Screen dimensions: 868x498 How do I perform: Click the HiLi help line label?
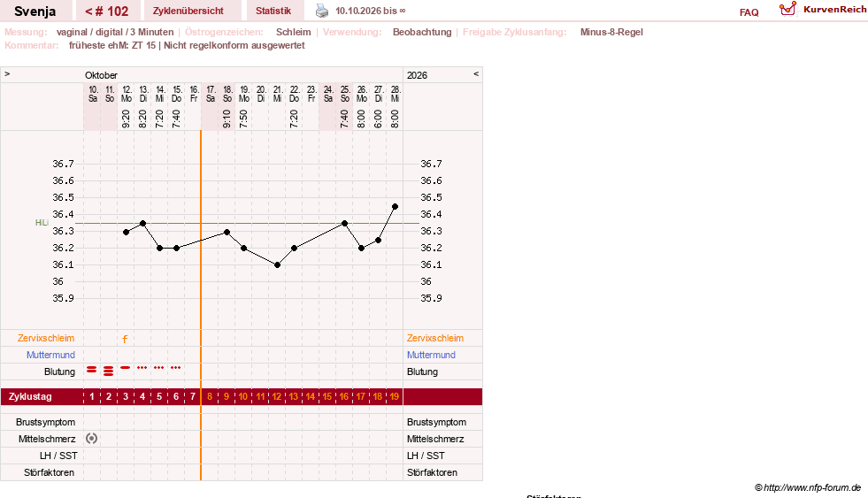coord(42,222)
